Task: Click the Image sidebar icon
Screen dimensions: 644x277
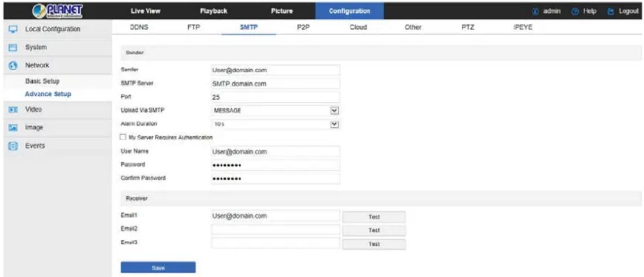Action: tap(13, 128)
